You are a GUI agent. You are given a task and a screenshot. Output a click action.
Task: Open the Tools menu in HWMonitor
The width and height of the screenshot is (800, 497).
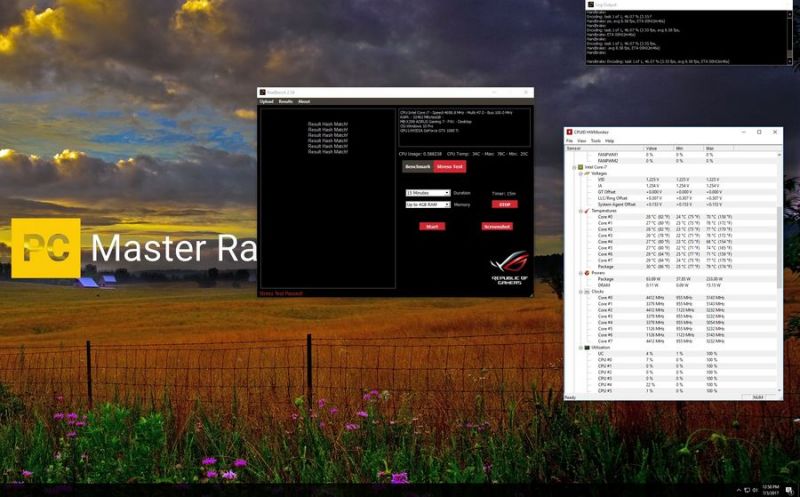coord(595,141)
